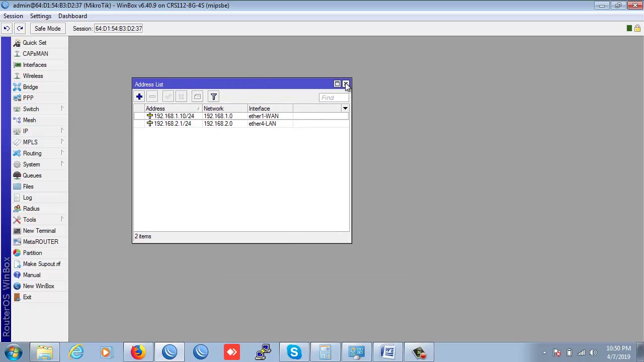Click the 192.168.2.0 network cell
Viewport: 644px width, 362px height.
(218, 124)
